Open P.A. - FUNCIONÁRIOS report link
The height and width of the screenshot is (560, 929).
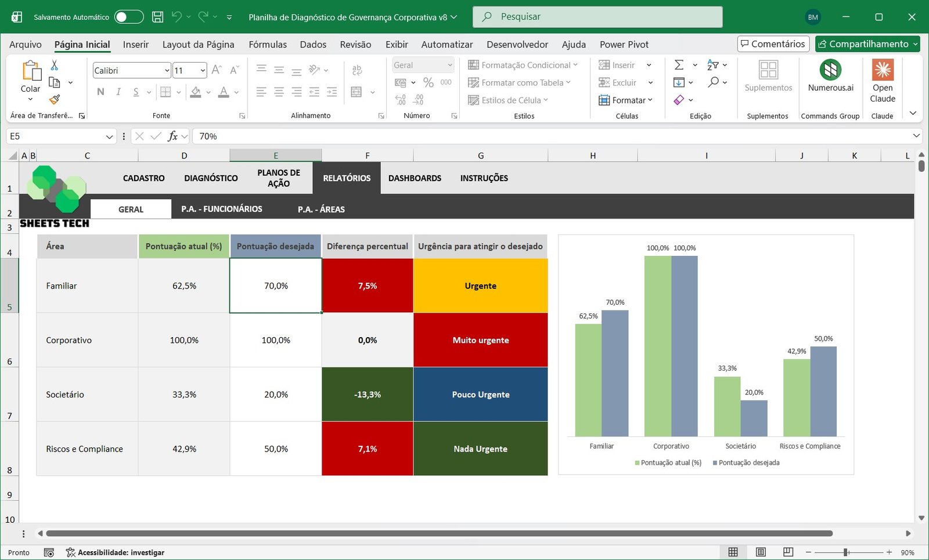[222, 209]
